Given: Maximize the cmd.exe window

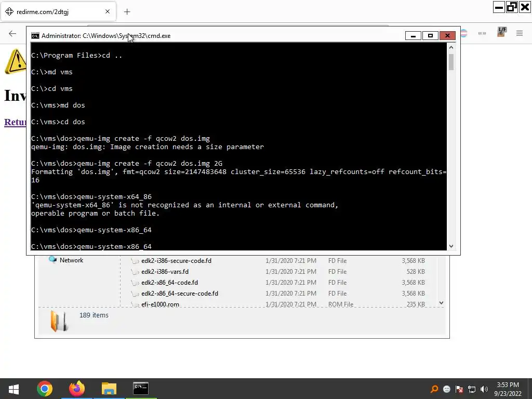Looking at the screenshot, I should pos(430,36).
